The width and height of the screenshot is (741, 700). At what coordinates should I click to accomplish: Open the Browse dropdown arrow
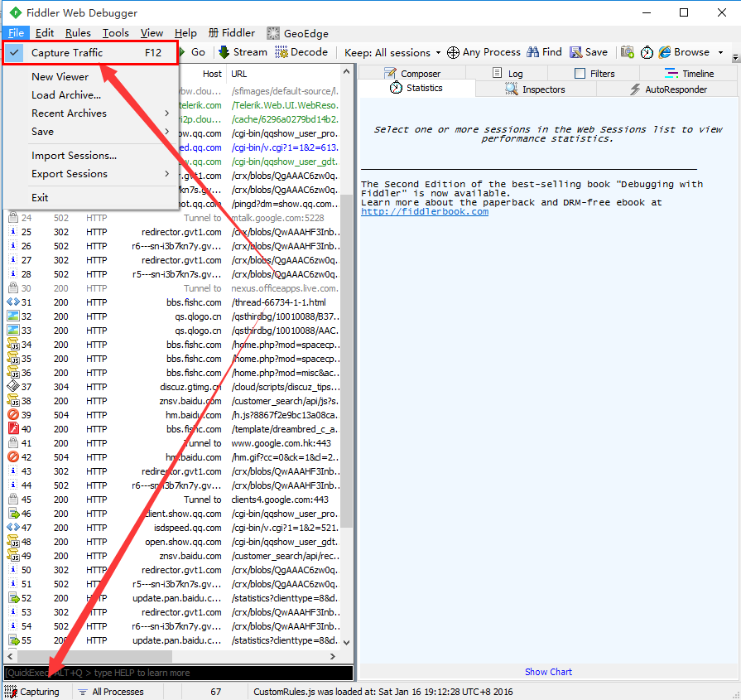[x=720, y=52]
